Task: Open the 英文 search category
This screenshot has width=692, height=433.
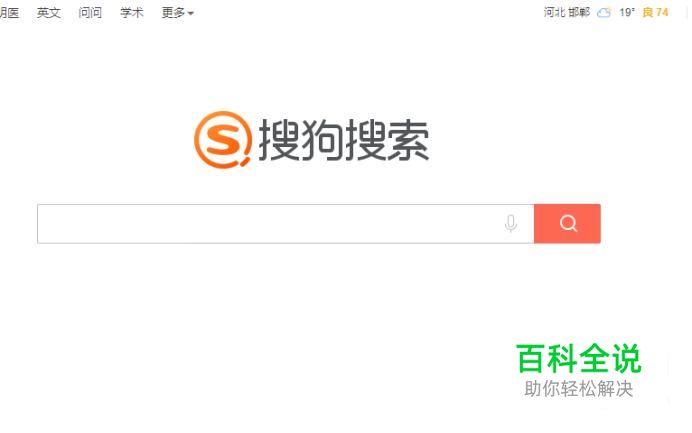Action: (49, 13)
